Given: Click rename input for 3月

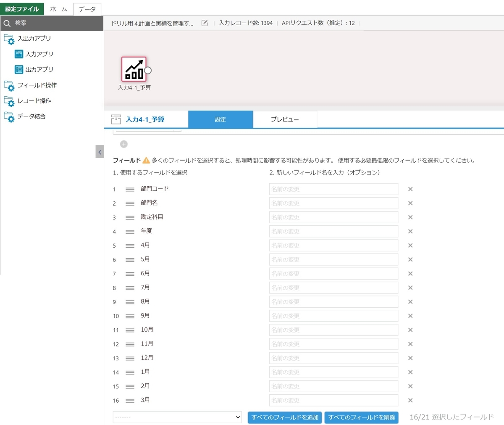Looking at the screenshot, I should (x=333, y=400).
